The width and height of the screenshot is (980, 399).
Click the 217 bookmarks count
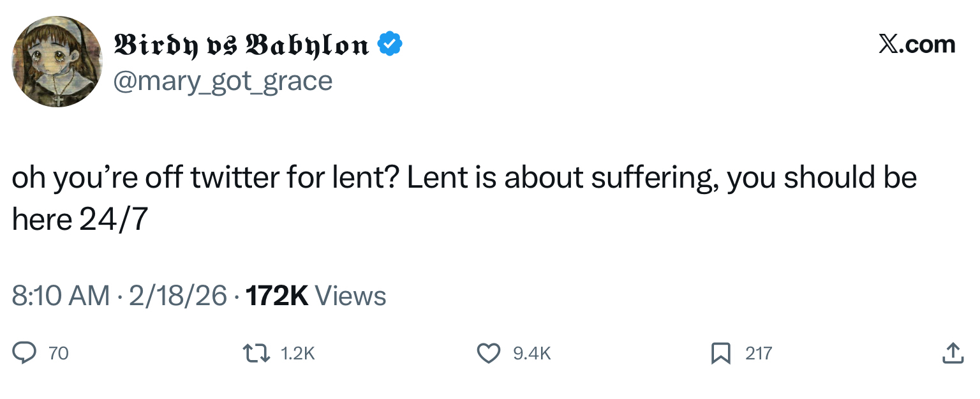[x=759, y=353]
